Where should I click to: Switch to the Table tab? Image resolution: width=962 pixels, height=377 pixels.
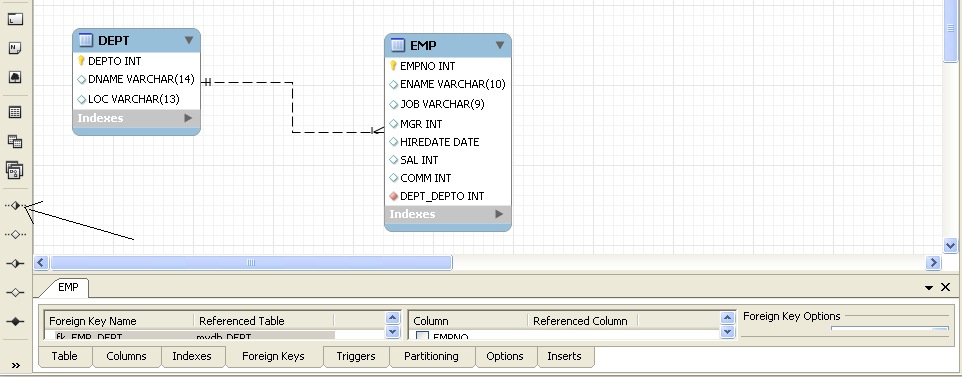pos(64,356)
